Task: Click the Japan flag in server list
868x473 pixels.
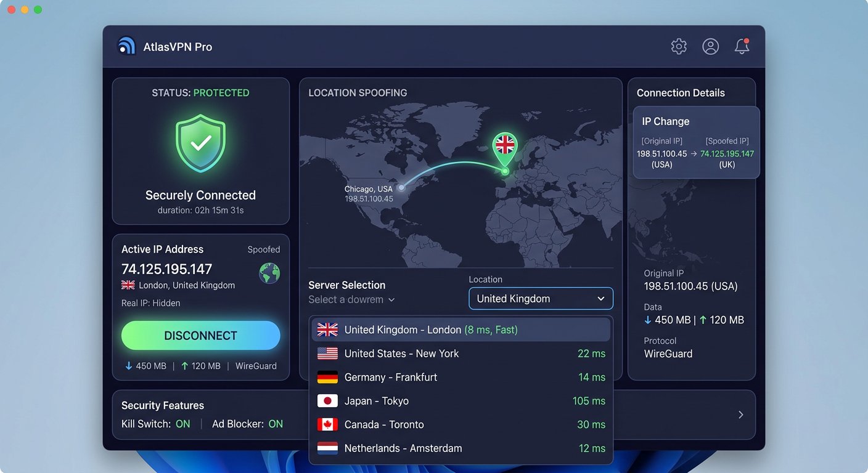Action: (x=327, y=401)
